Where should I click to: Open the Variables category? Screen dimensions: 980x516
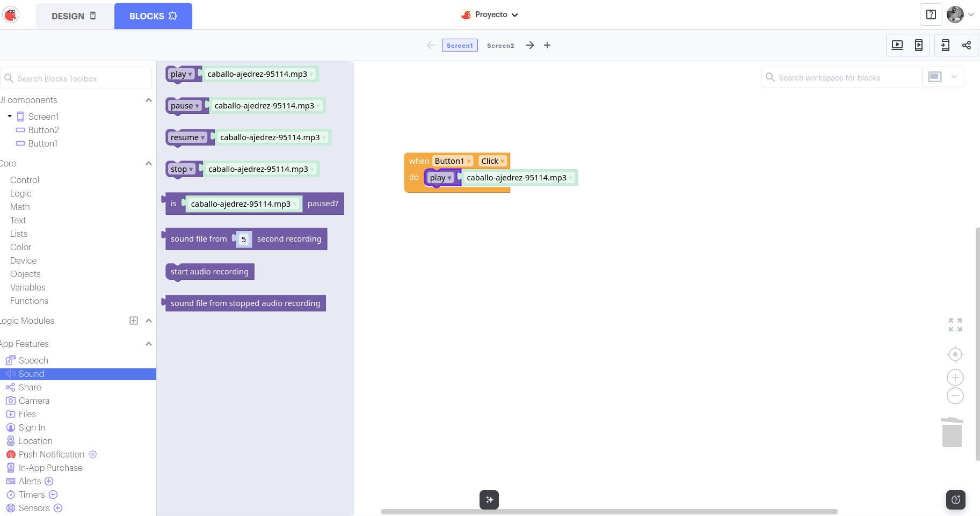(28, 287)
